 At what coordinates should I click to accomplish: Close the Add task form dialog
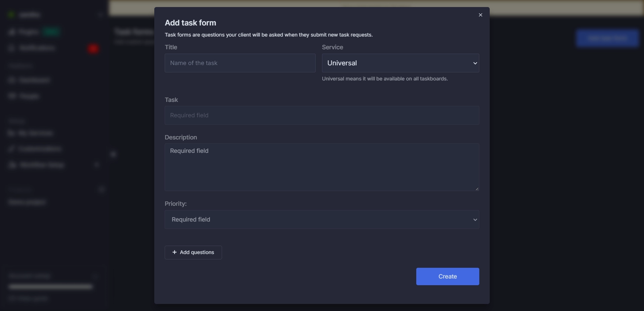(480, 15)
